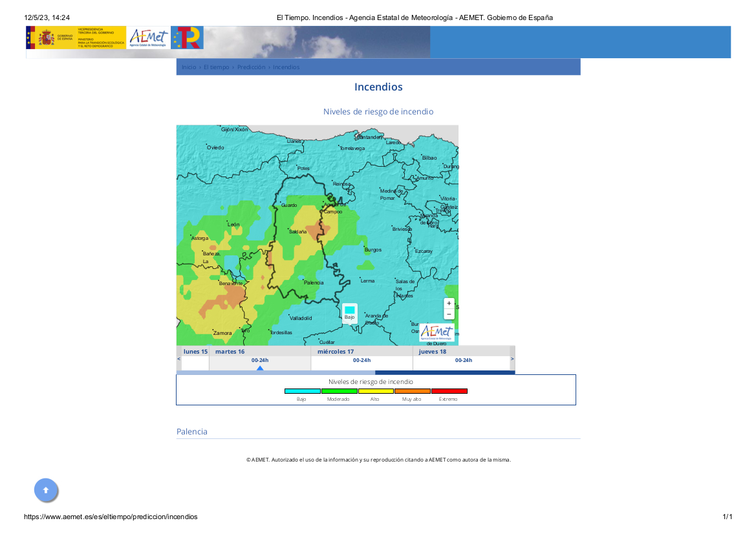Zoom out on the fire risk map

(x=449, y=314)
